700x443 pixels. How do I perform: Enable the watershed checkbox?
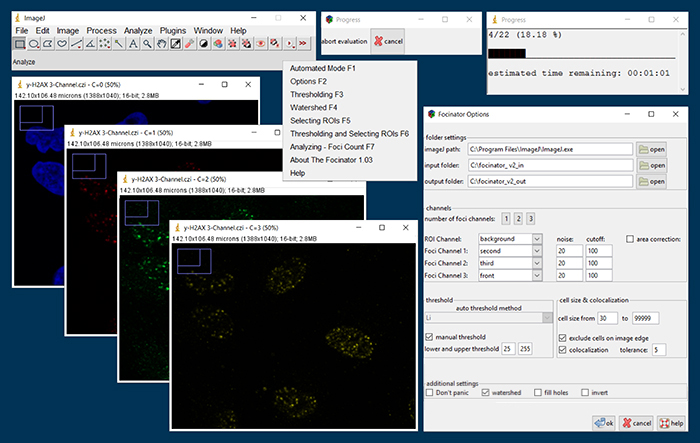(486, 393)
